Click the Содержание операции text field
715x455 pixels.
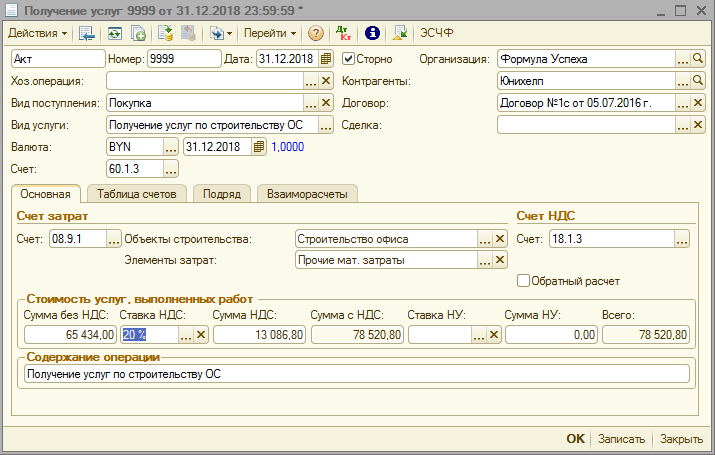[x=355, y=374]
